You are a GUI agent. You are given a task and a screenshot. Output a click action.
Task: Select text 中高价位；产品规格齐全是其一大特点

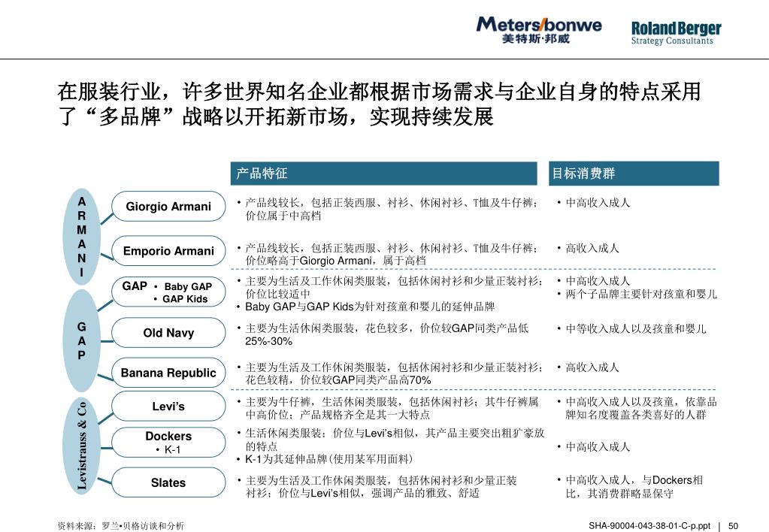tap(338, 415)
